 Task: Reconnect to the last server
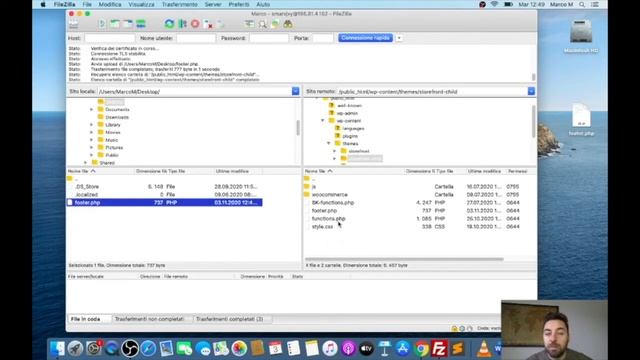coord(221,24)
